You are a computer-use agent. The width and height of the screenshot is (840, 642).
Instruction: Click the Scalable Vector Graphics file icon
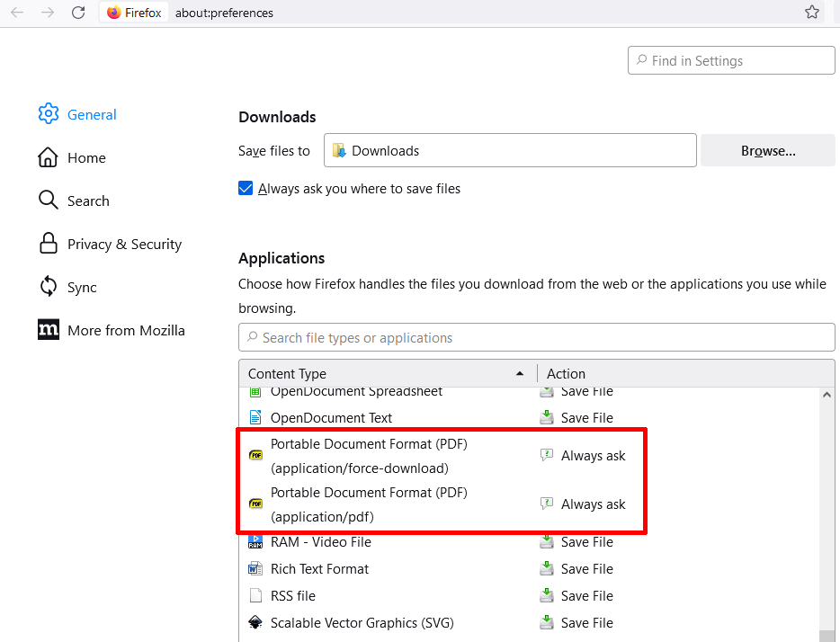point(255,622)
